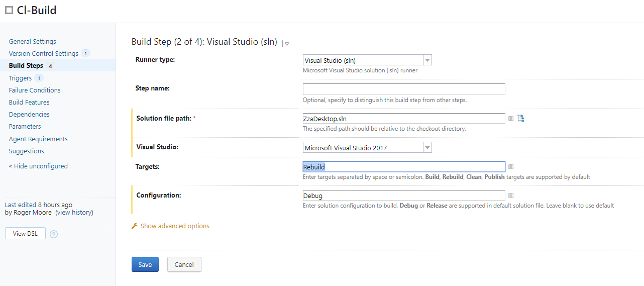Open General Settings in the sidebar

pyautogui.click(x=33, y=42)
